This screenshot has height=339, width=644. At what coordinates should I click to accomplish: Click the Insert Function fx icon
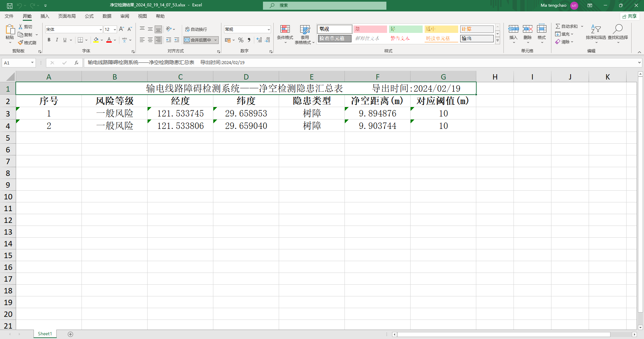tap(76, 63)
